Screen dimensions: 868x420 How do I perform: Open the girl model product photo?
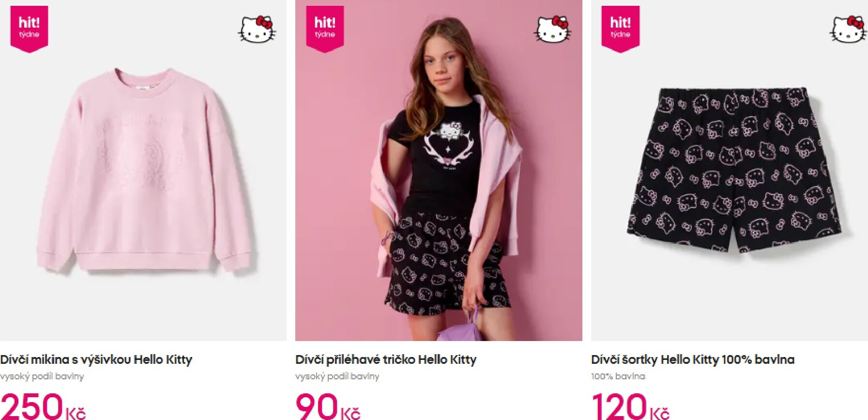click(x=439, y=171)
